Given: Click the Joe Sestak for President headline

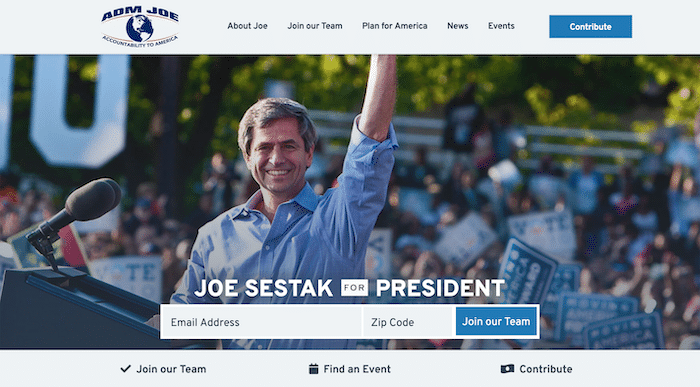Looking at the screenshot, I should pyautogui.click(x=350, y=288).
